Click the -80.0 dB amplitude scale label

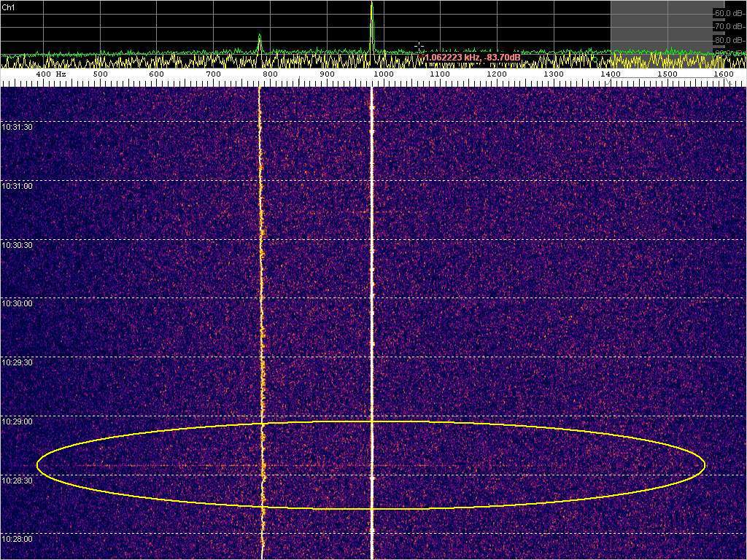coord(729,40)
